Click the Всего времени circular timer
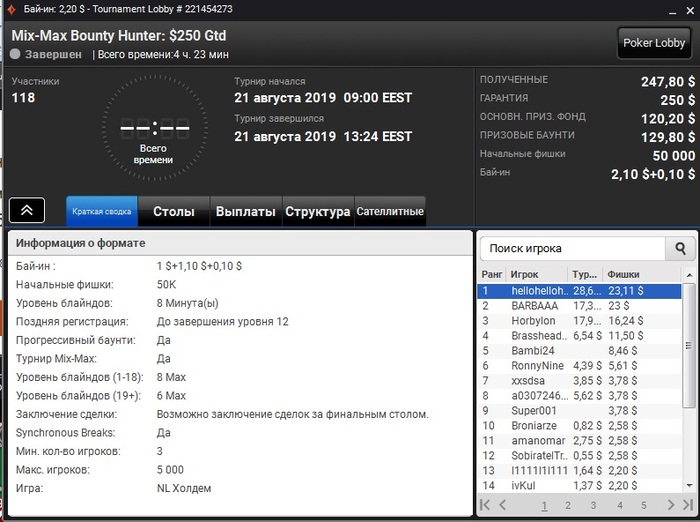This screenshot has height=522, width=700. click(x=154, y=128)
